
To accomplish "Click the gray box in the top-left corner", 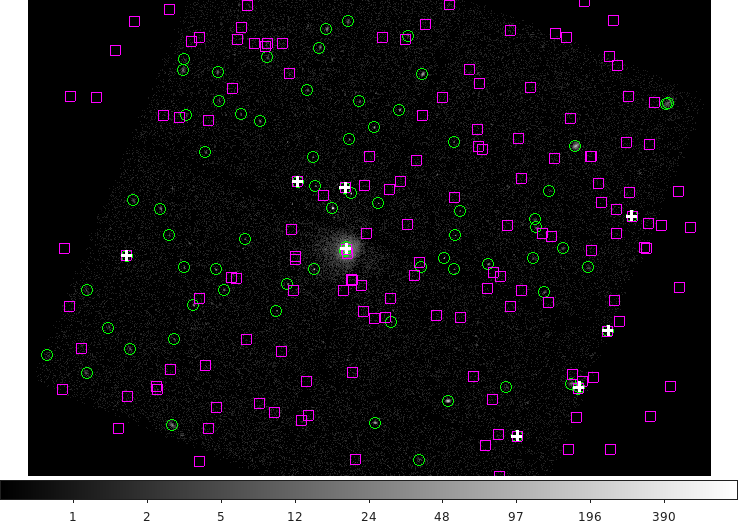I will (70, 97).
